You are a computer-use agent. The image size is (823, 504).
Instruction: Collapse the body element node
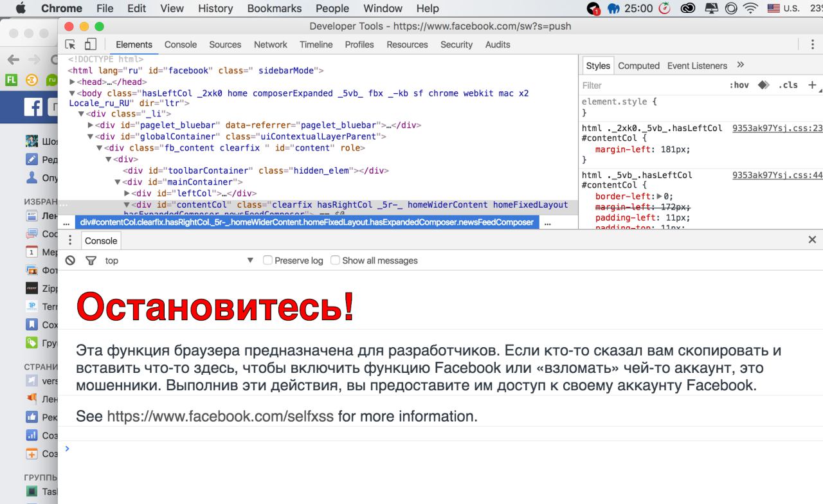[72, 93]
